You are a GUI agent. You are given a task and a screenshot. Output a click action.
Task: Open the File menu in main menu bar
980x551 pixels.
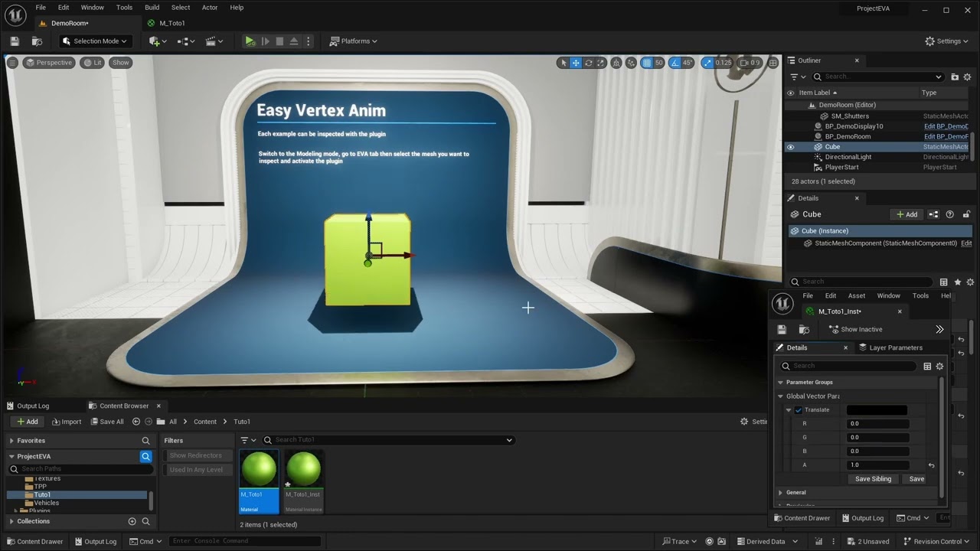point(41,8)
